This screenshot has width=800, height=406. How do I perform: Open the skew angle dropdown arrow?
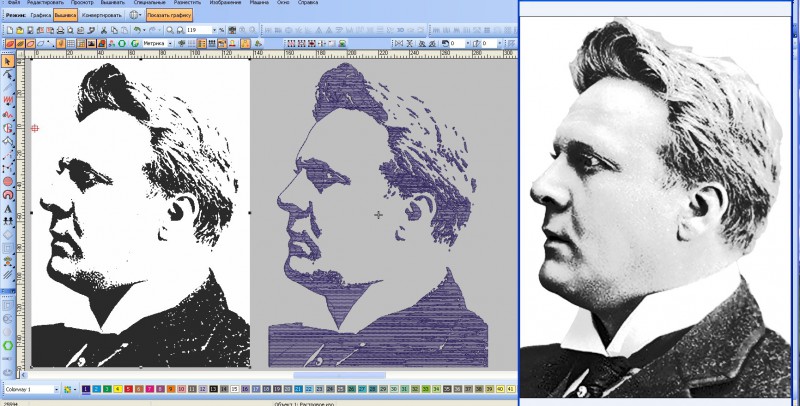point(499,43)
